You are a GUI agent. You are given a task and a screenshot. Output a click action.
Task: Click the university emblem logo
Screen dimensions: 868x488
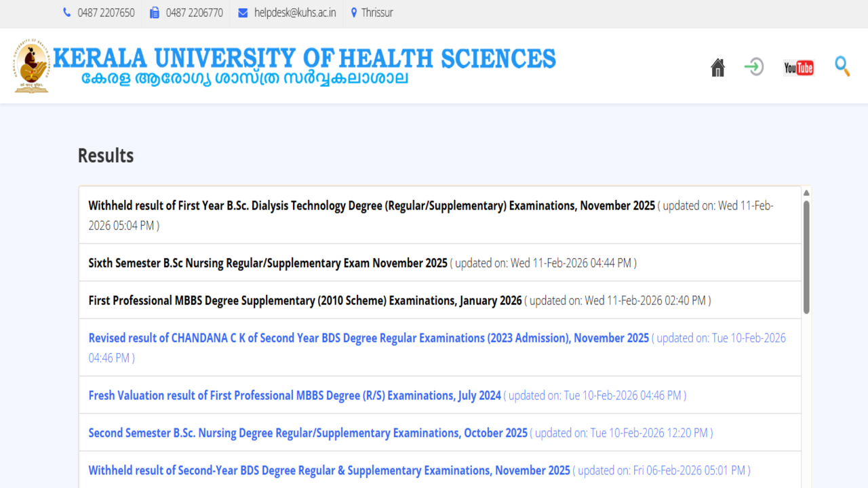click(x=31, y=66)
